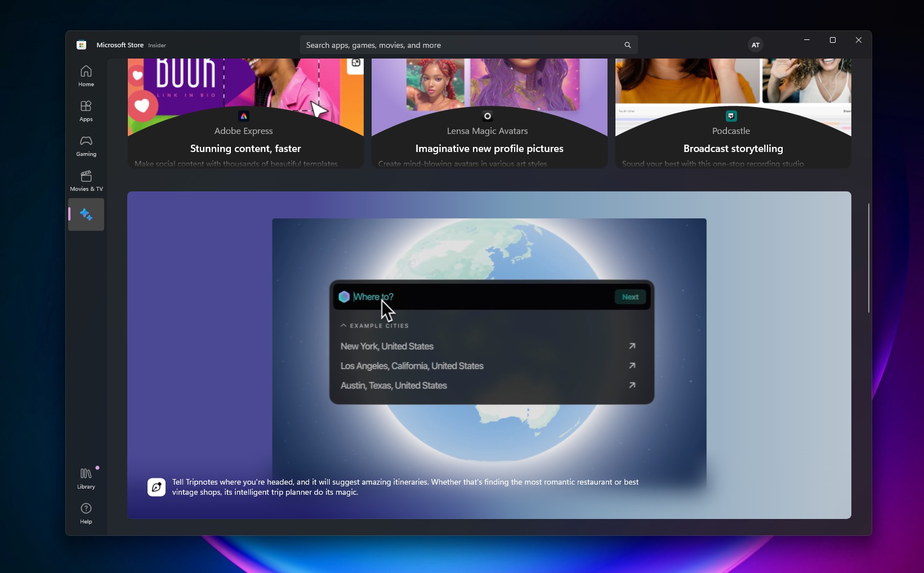Open the AT user profile avatar
Viewport: 924px width, 573px height.
(x=755, y=45)
